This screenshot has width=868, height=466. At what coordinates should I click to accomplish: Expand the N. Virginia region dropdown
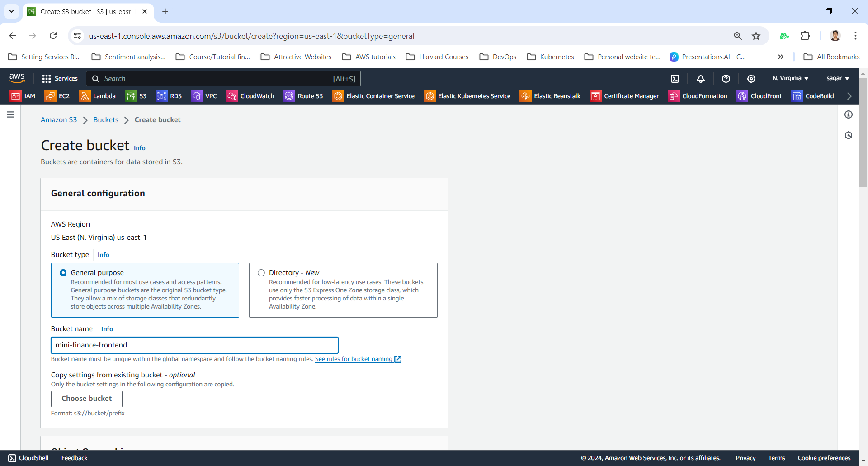(x=790, y=78)
